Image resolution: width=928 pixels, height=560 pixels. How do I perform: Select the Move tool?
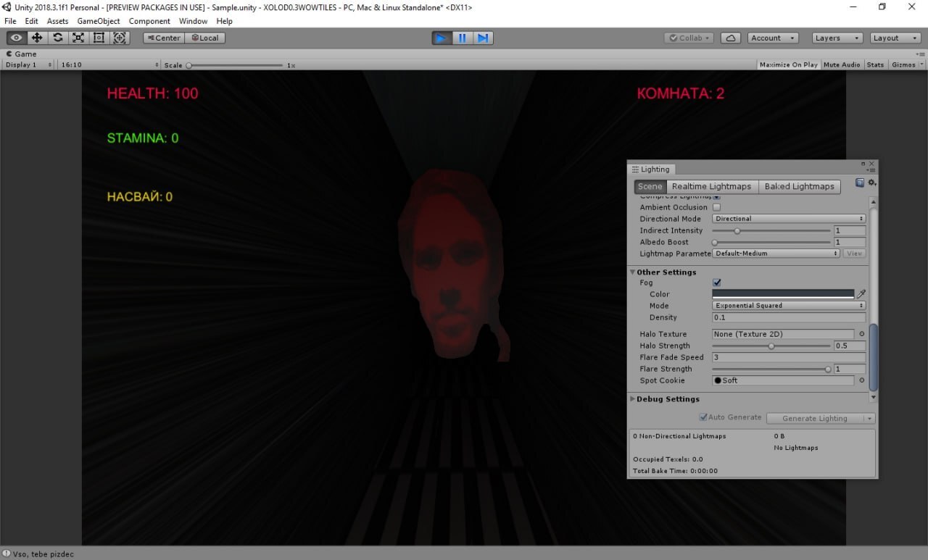coord(37,38)
